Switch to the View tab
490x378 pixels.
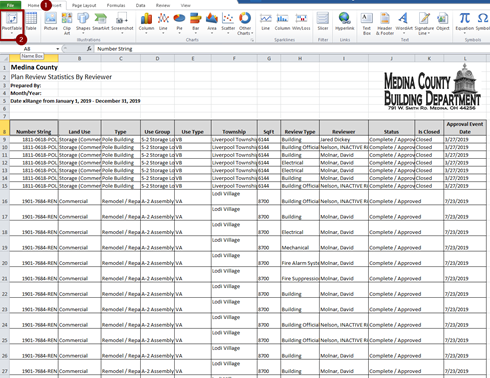tap(186, 5)
